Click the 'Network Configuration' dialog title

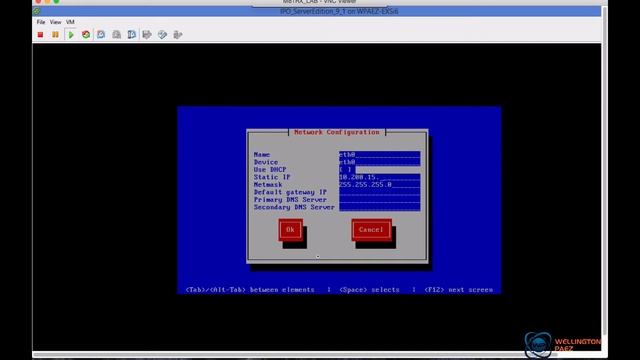coord(337,132)
